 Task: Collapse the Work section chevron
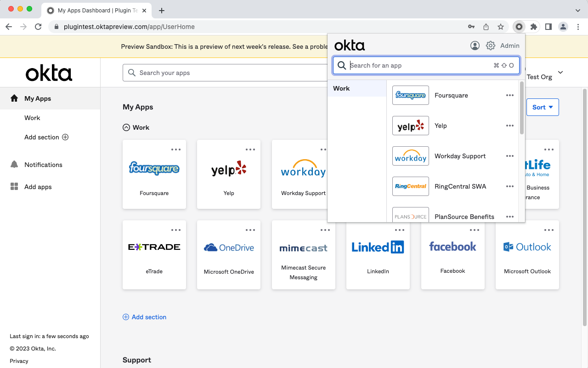125,127
